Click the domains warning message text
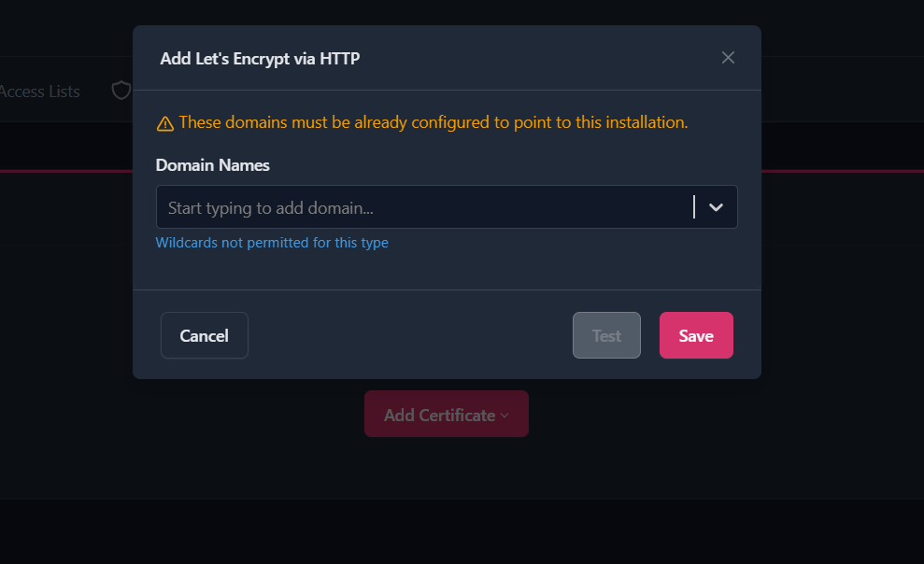The image size is (924, 564). (x=433, y=122)
